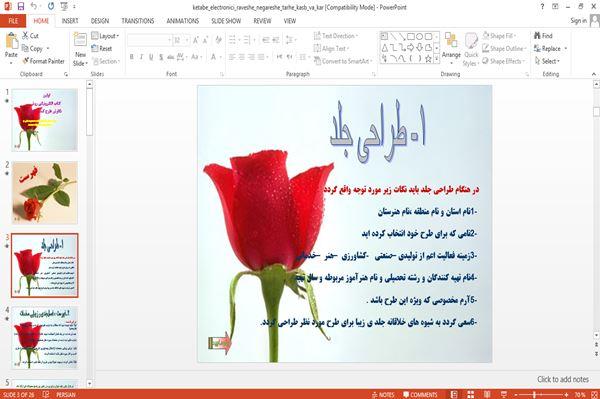Click the zoom in plus button

(566, 394)
